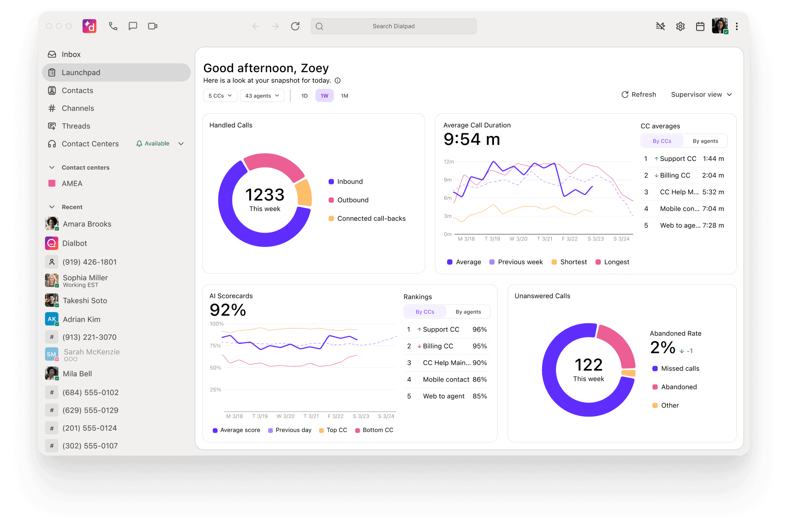
Task: Go forward with the right arrow
Action: tap(275, 26)
